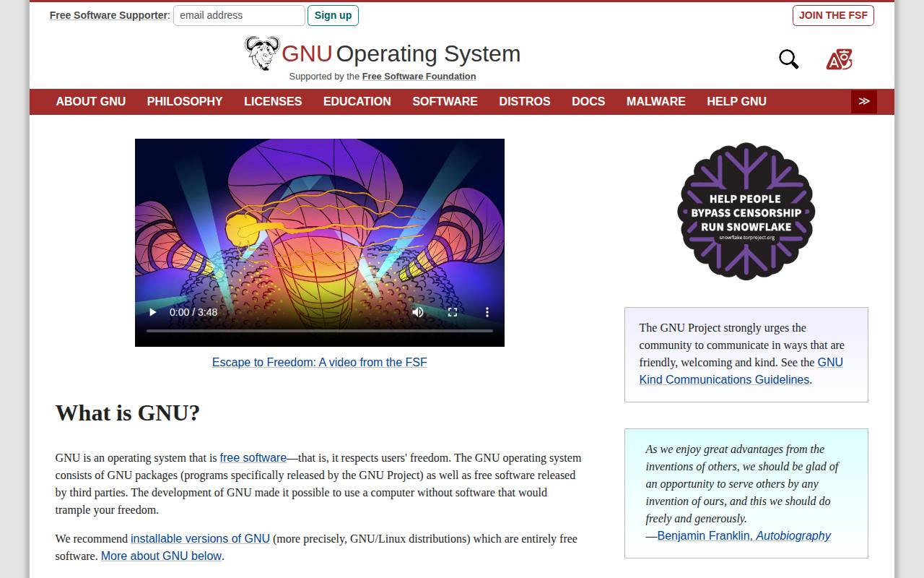Image resolution: width=924 pixels, height=578 pixels.
Task: Jump to More about GNU below
Action: coord(161,556)
